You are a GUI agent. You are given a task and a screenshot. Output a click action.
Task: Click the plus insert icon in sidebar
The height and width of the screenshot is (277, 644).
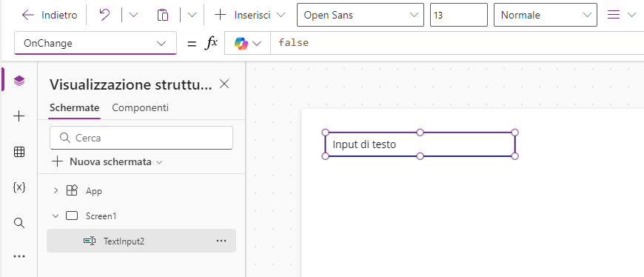(19, 116)
